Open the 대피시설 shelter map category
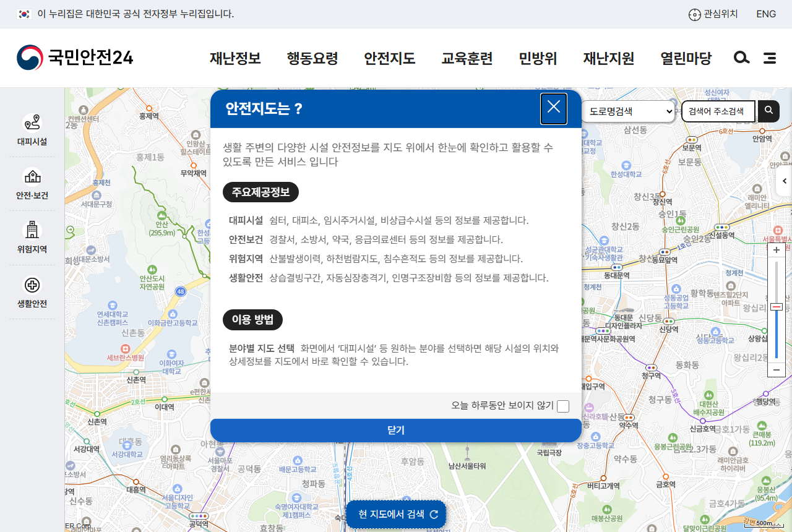The image size is (792, 532). [x=32, y=129]
